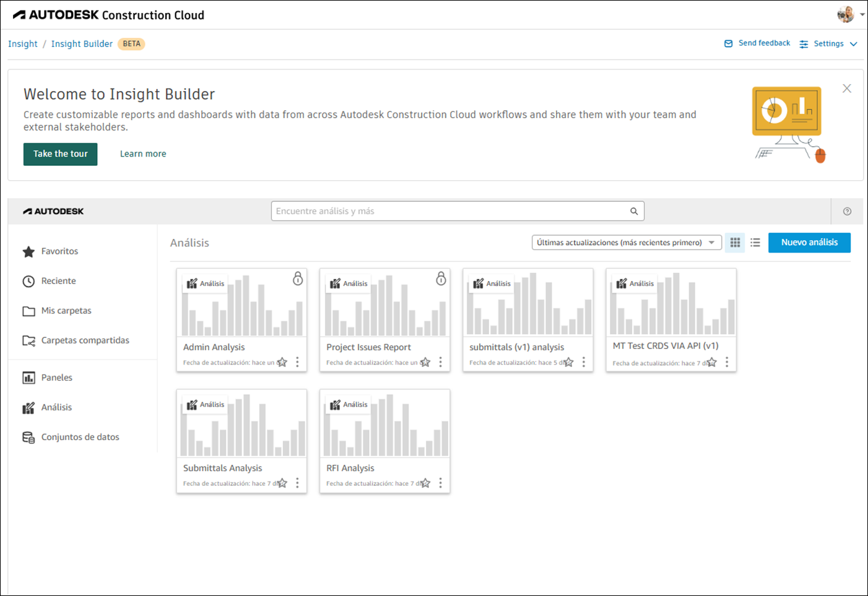Click the Take the tour button
This screenshot has height=596, width=868.
[x=60, y=153]
